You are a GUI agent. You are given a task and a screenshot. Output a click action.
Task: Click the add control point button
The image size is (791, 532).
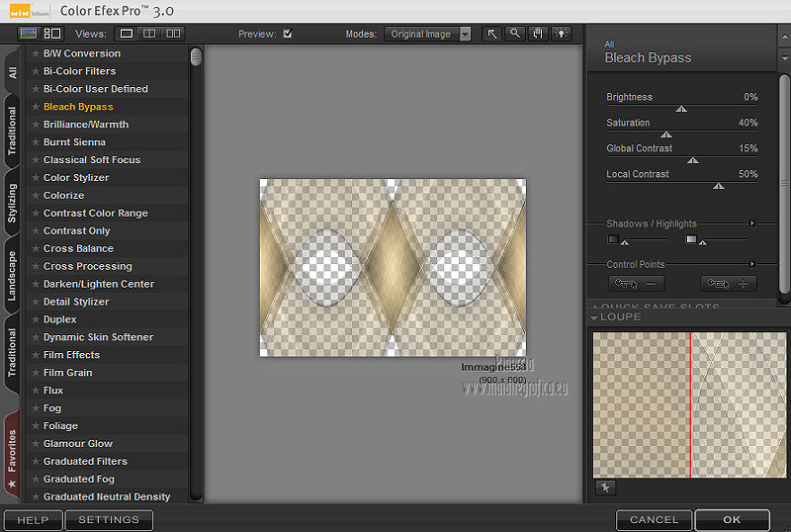728,284
